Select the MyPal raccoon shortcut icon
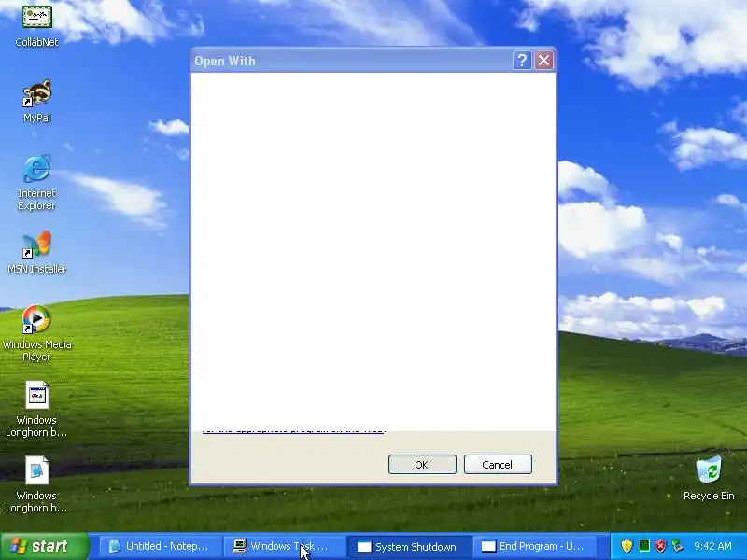Screen dimensions: 747x560 tap(36, 93)
